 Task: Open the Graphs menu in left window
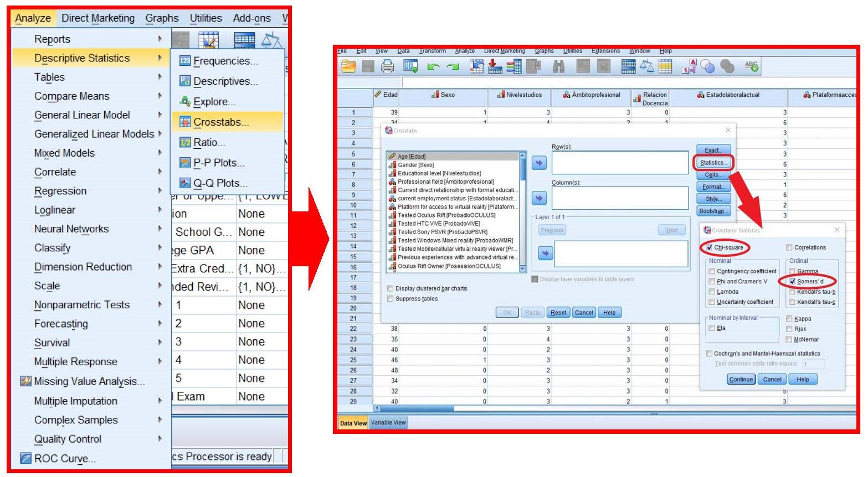point(162,18)
